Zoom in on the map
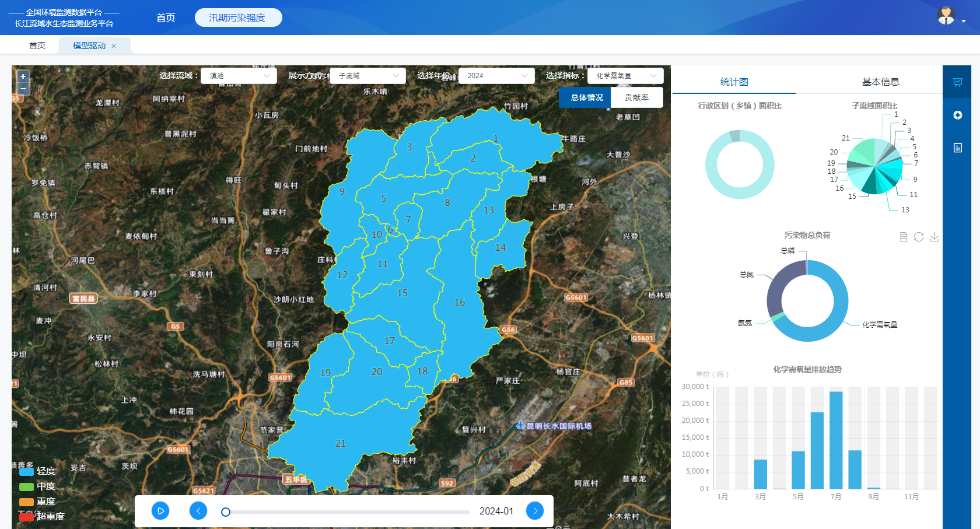The image size is (980, 529). click(23, 76)
